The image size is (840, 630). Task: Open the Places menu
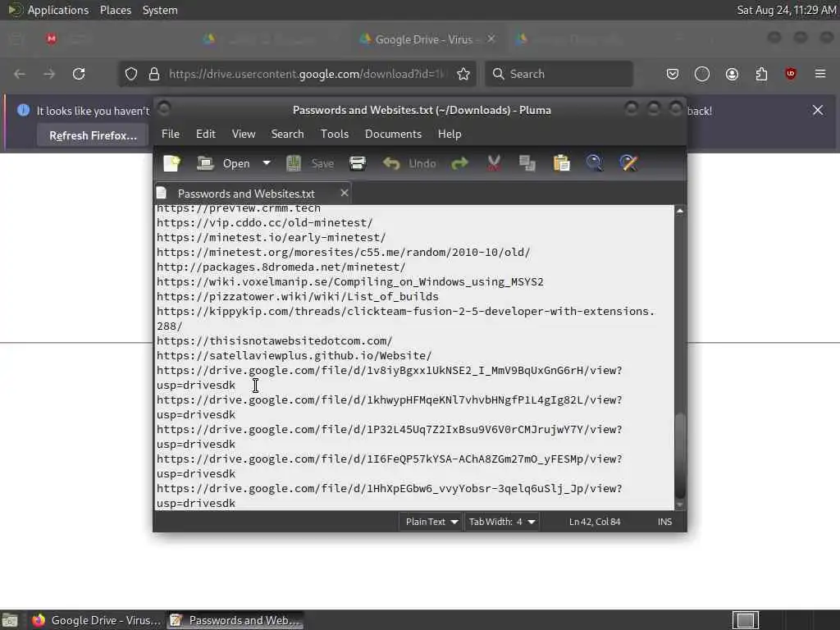[115, 10]
